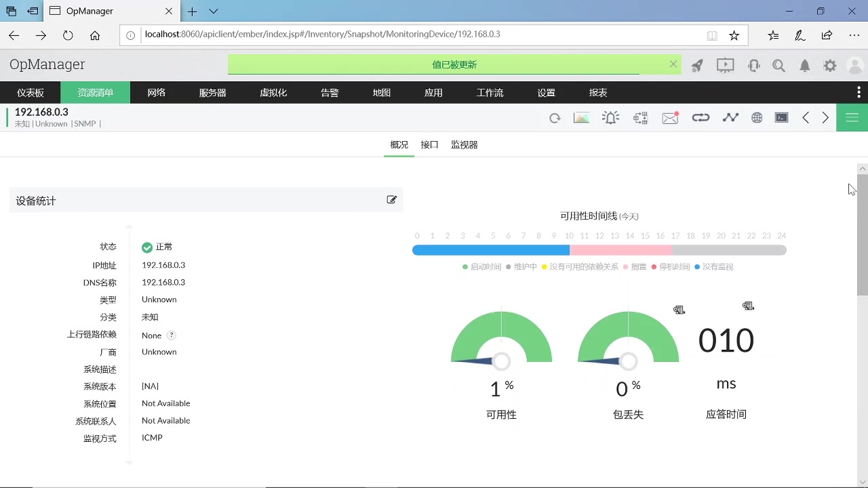Expand arrow below the device details list
This screenshot has height=488, width=868.
tap(129, 463)
